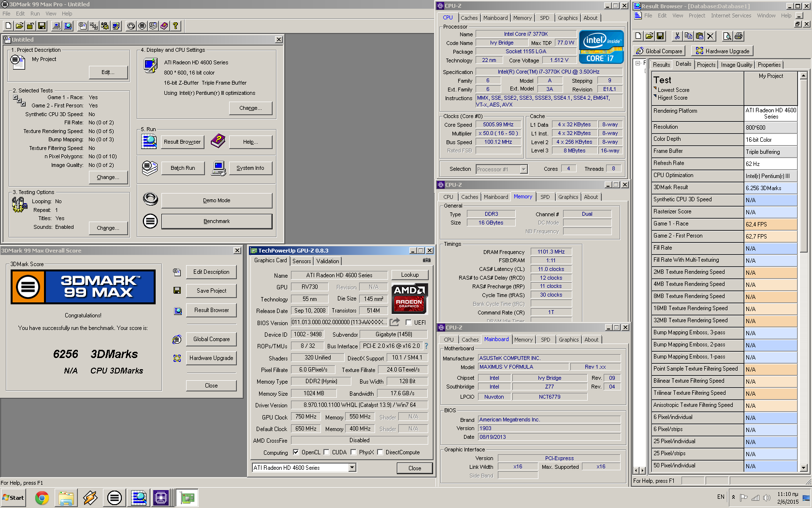
Task: Click Display Settings monitor icon in 3DMark toolbar
Action: coord(116,26)
